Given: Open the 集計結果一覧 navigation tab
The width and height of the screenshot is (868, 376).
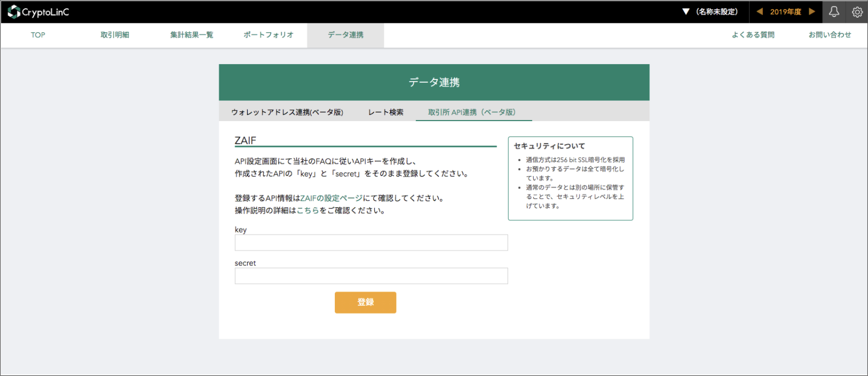Looking at the screenshot, I should tap(192, 35).
